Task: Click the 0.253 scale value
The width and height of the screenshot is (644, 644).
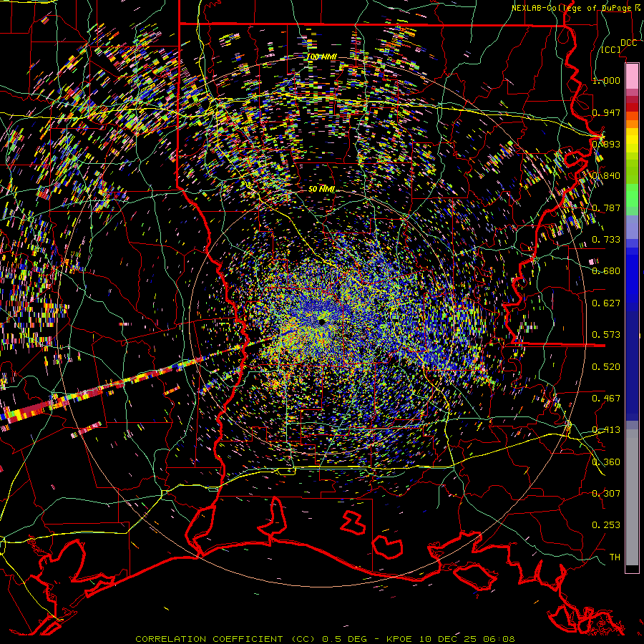Action: point(606,525)
